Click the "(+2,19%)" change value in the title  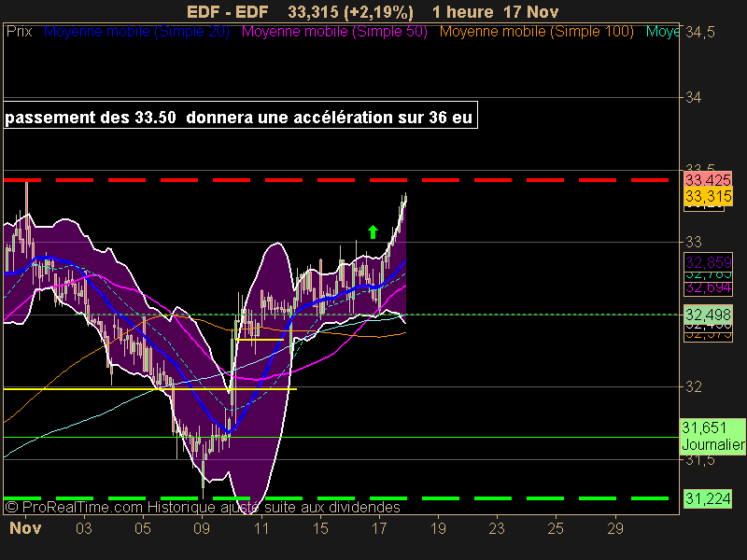pos(379,11)
